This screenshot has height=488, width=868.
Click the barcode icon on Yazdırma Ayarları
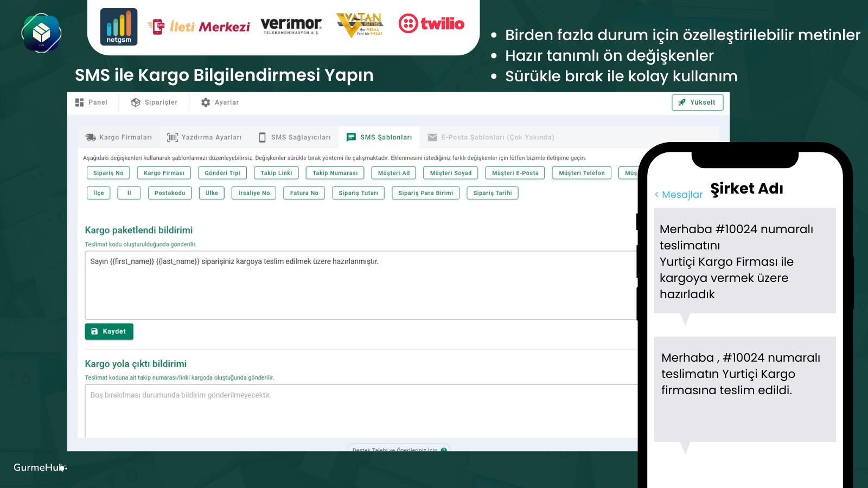(x=173, y=138)
